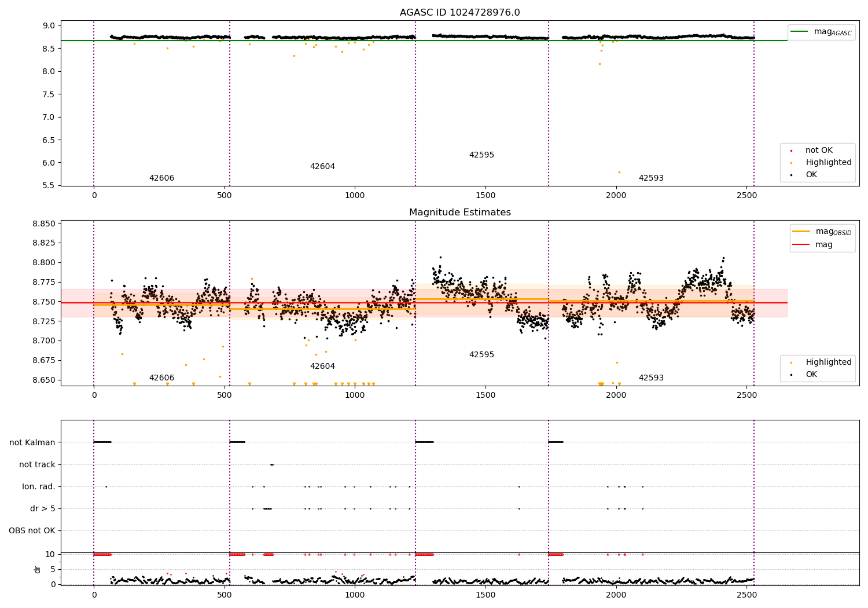Click the 'not track' data marker in bottom plot
This screenshot has width=868, height=608.
(x=271, y=464)
